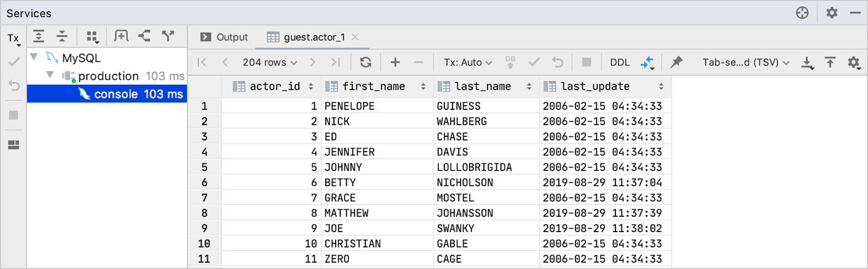Click the crosshair locate icon in header
This screenshot has width=868, height=269.
point(802,13)
